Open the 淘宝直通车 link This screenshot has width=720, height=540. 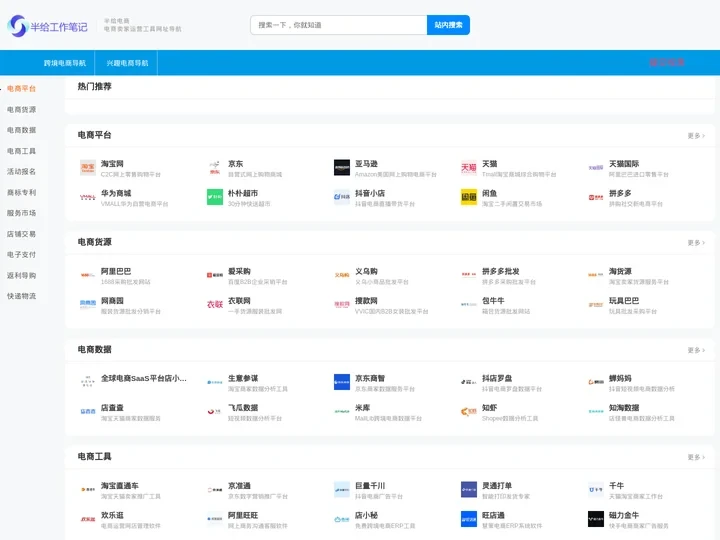[x=119, y=486]
